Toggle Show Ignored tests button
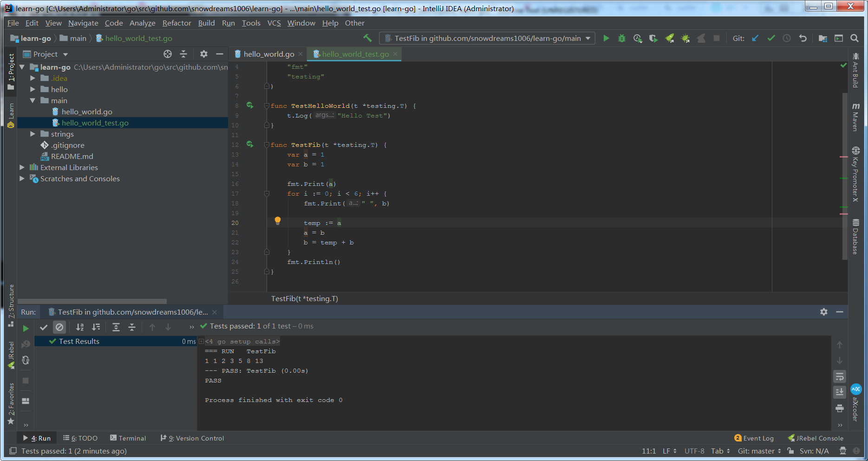 [59, 327]
